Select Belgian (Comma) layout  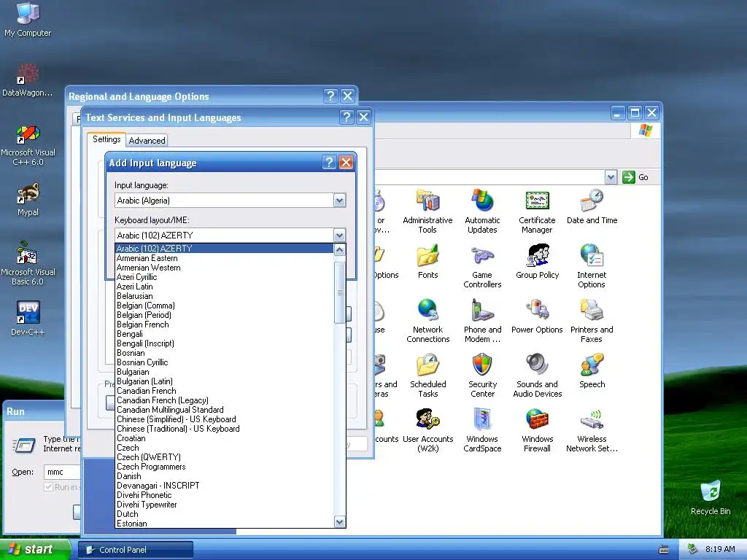[x=225, y=306]
